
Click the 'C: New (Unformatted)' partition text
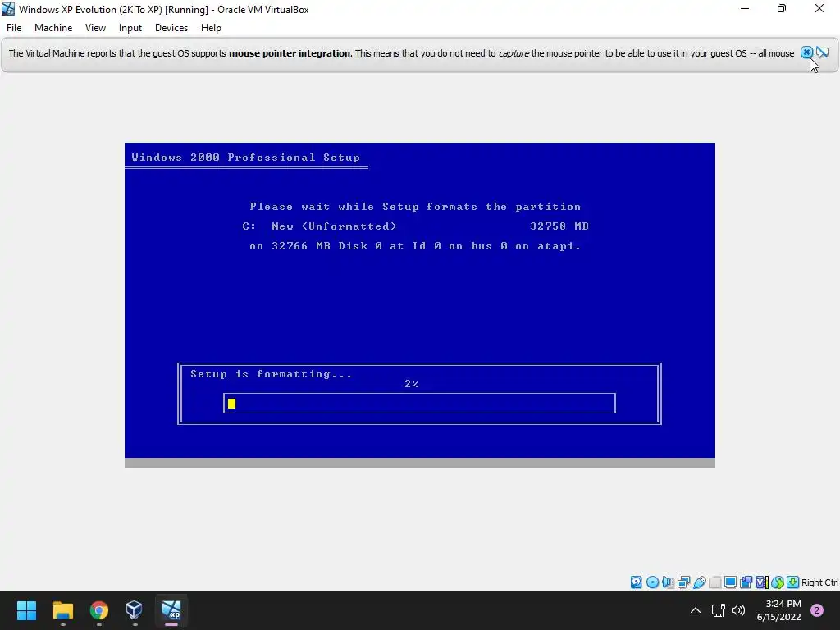point(319,226)
